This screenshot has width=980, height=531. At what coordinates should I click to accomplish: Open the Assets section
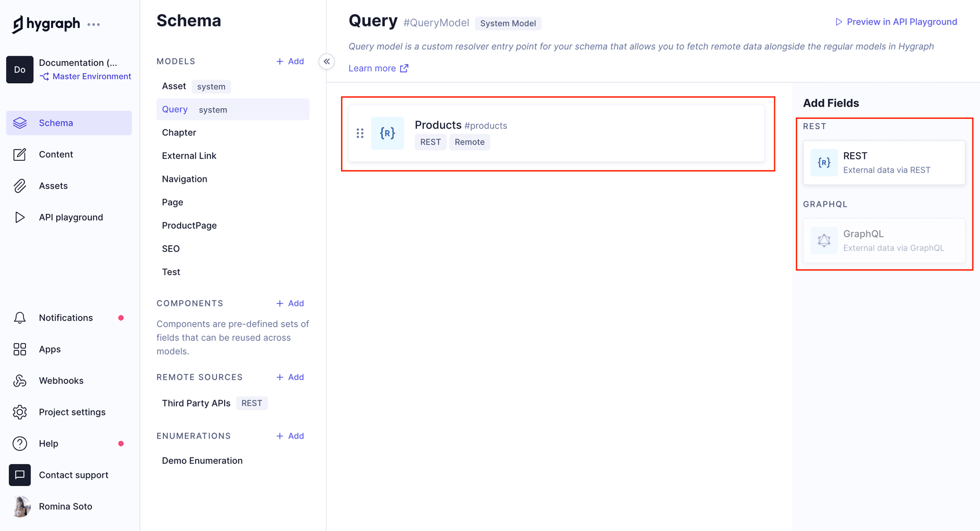click(x=69, y=186)
